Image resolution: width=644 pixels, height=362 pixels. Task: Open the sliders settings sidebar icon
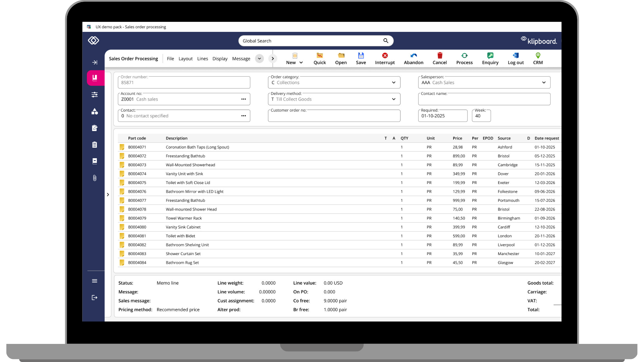click(95, 95)
